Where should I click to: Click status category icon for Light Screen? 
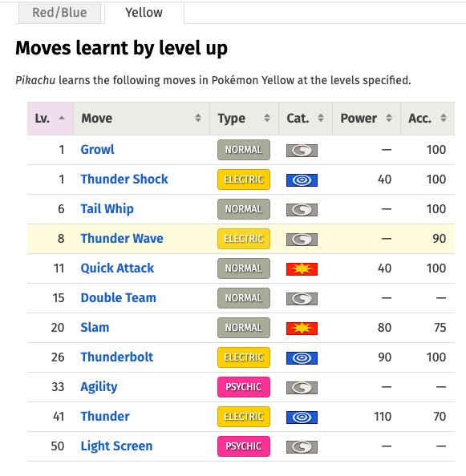click(x=302, y=447)
